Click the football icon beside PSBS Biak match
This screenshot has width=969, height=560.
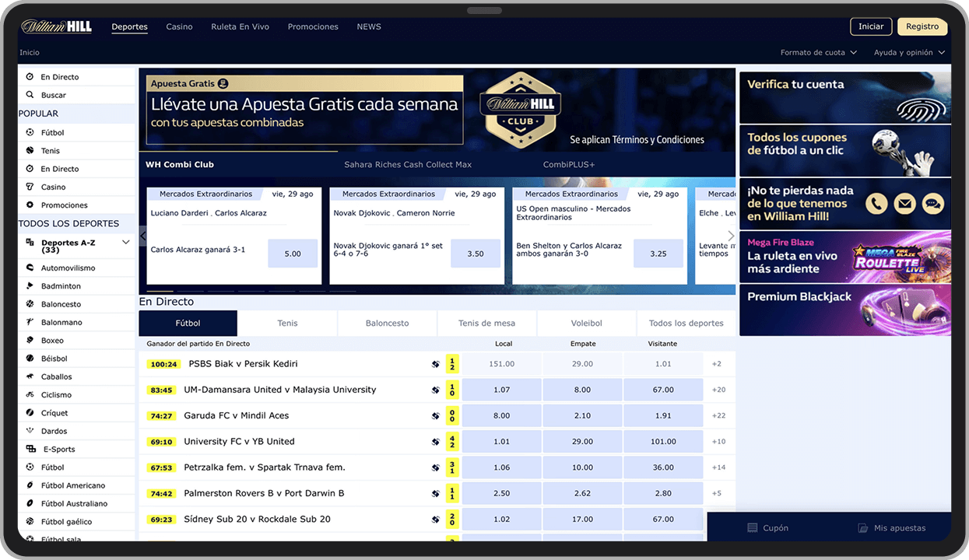pyautogui.click(x=436, y=364)
